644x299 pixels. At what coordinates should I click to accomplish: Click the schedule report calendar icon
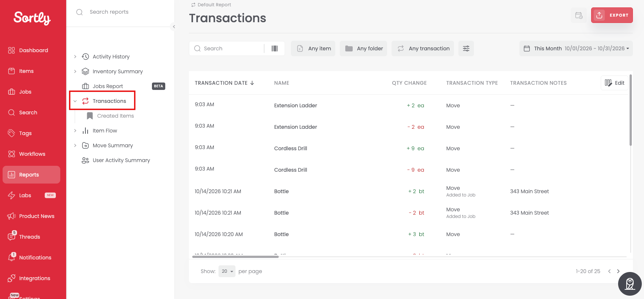[579, 15]
